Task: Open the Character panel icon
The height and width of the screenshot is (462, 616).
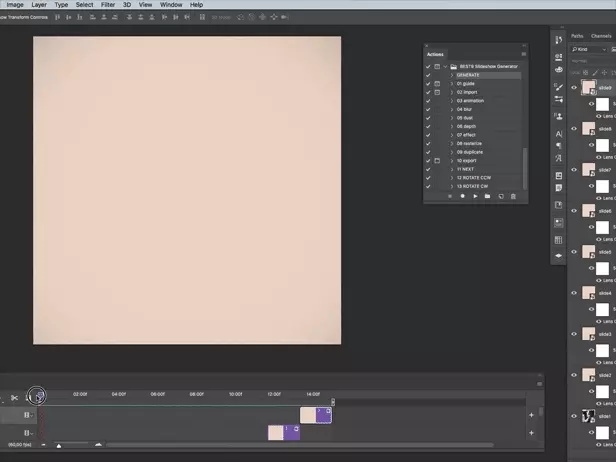Action: point(558,134)
